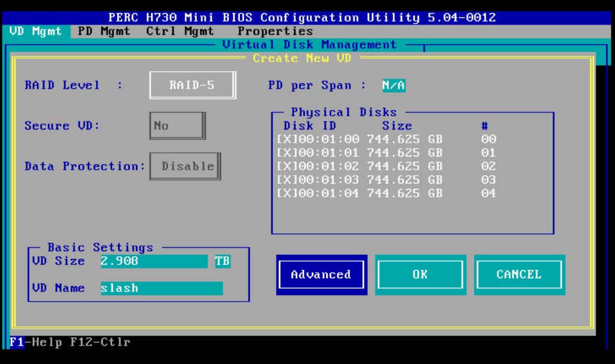Screen dimensions: 615x364
Task: Click the F12-Ctlr hint in the footer
Action: [x=100, y=342]
